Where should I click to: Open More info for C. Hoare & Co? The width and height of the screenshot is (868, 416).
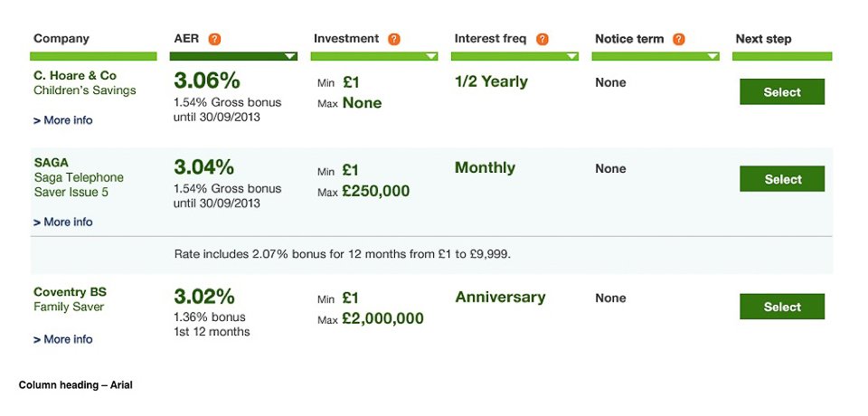click(x=63, y=120)
